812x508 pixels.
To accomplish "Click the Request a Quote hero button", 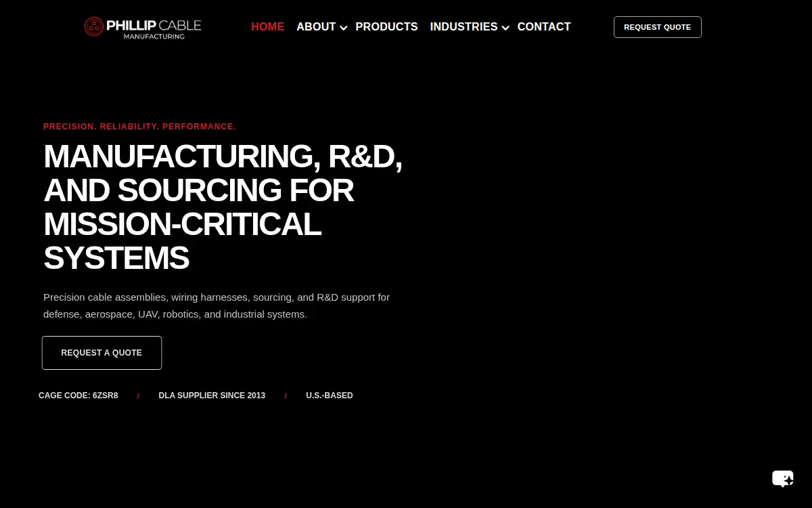I will tap(101, 353).
